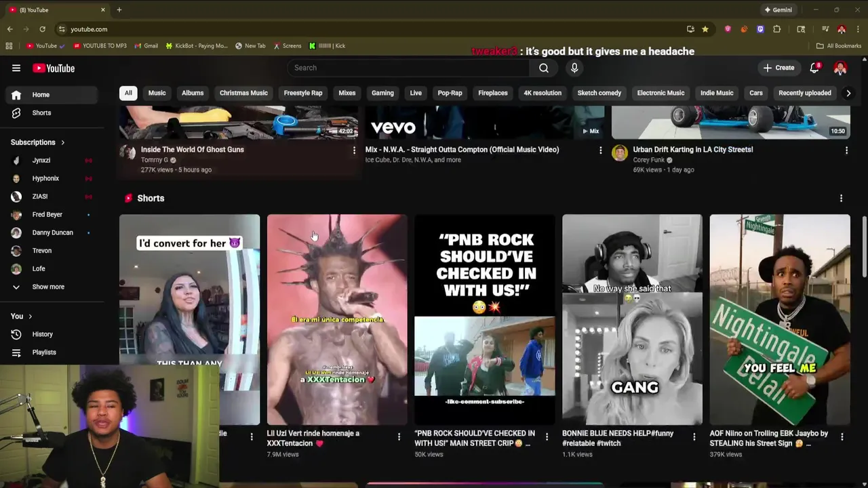The width and height of the screenshot is (868, 488).
Task: Open Gemini in browser title bar
Action: click(x=778, y=9)
